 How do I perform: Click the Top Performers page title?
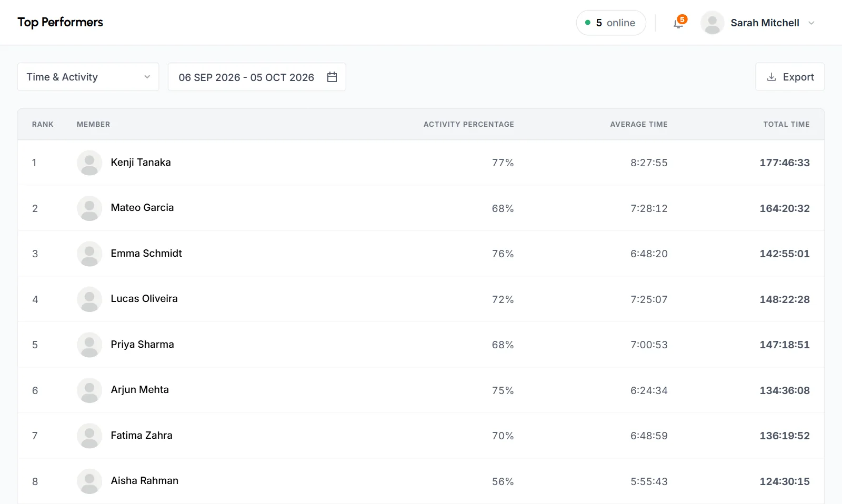pyautogui.click(x=60, y=23)
